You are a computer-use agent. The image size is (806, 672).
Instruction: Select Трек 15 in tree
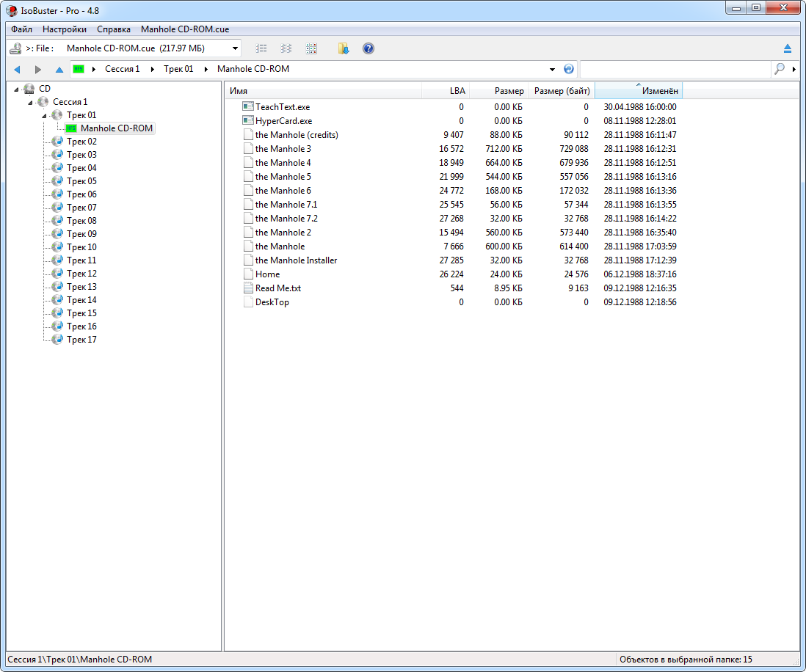click(81, 313)
